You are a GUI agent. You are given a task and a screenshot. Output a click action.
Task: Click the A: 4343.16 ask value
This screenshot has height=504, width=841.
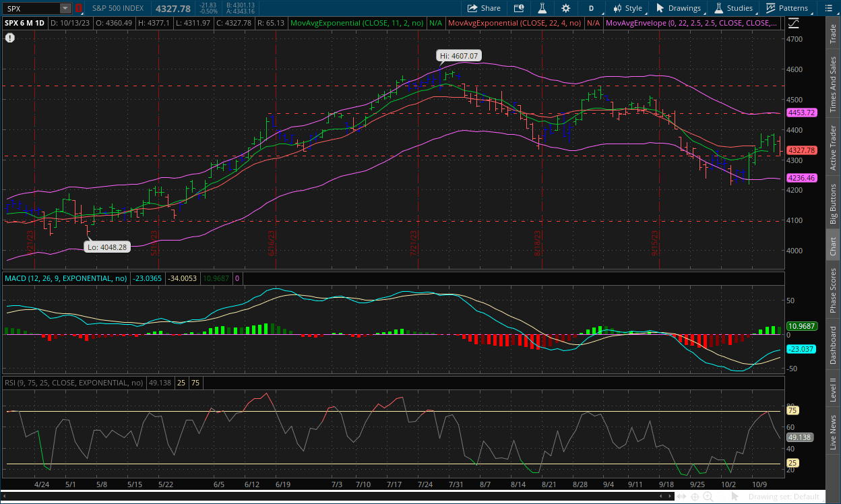tap(241, 11)
